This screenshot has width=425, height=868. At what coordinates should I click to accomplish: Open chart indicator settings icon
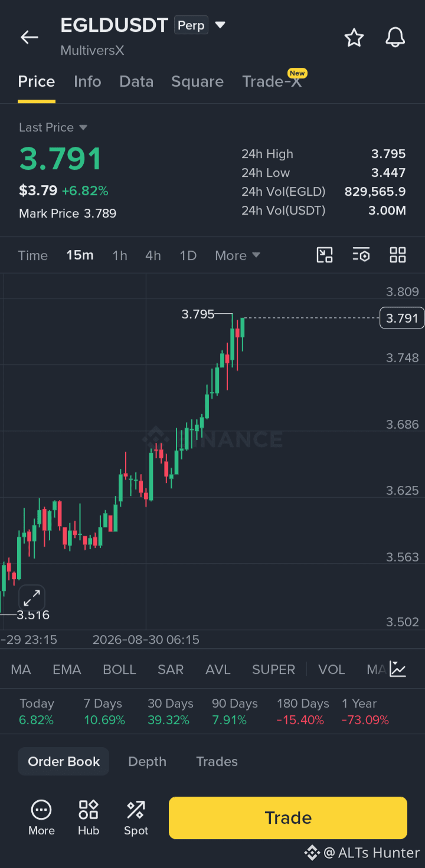click(x=361, y=255)
